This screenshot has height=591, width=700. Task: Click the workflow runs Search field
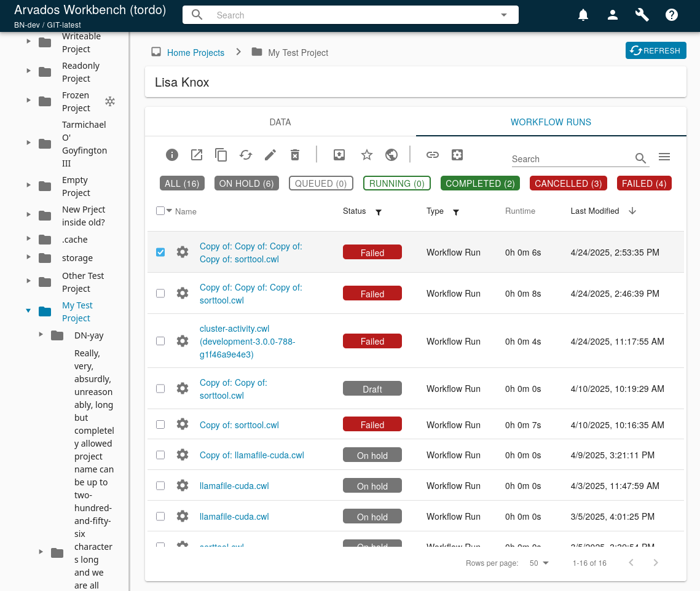[x=572, y=159]
